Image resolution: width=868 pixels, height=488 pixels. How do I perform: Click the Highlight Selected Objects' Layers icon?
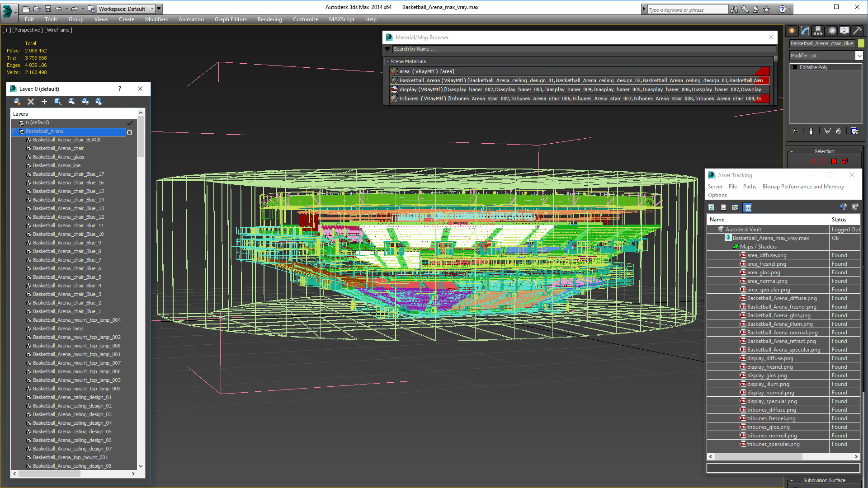coord(71,102)
